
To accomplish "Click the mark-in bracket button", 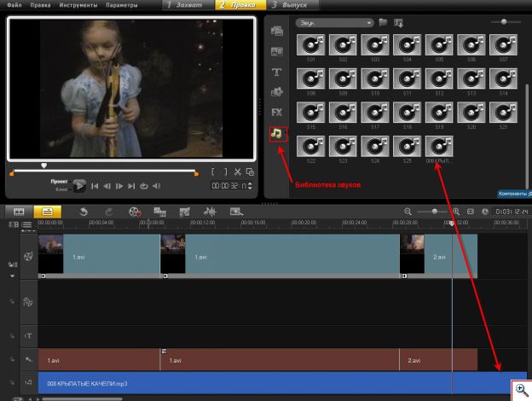I will pyautogui.click(x=213, y=171).
